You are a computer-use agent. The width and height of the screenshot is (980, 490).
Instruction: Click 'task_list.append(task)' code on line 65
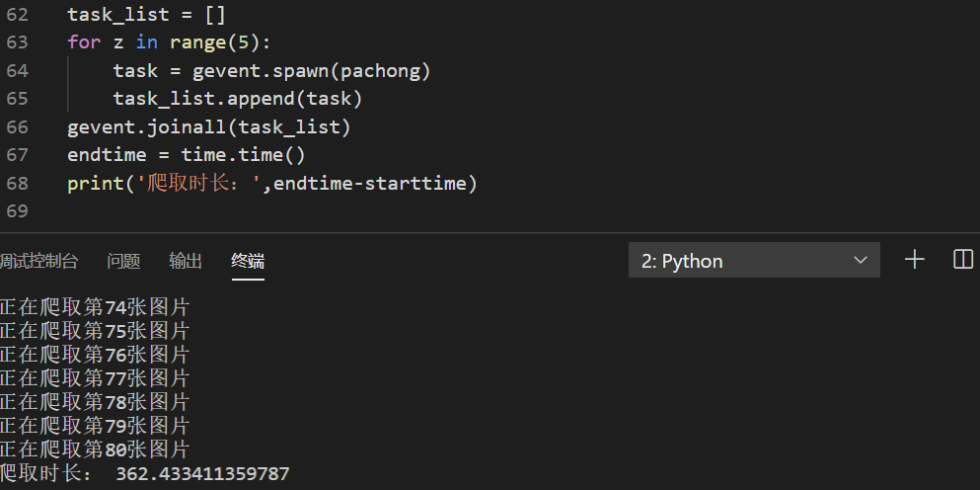237,99
